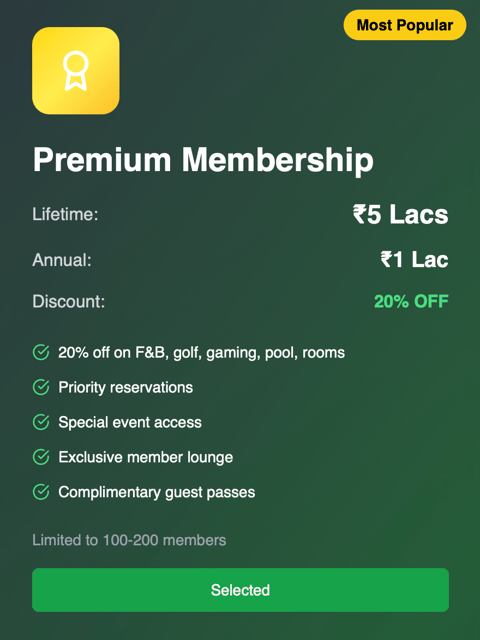Click the Premium Membership heading

click(203, 160)
